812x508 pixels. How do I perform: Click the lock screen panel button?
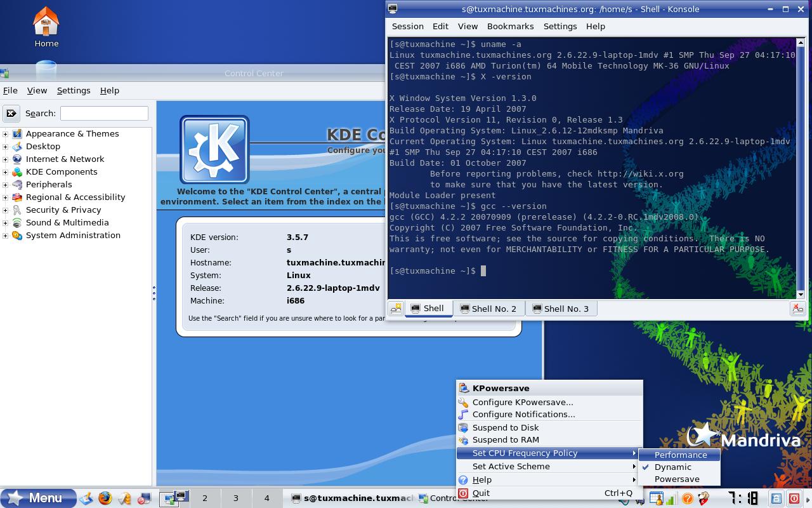click(776, 498)
